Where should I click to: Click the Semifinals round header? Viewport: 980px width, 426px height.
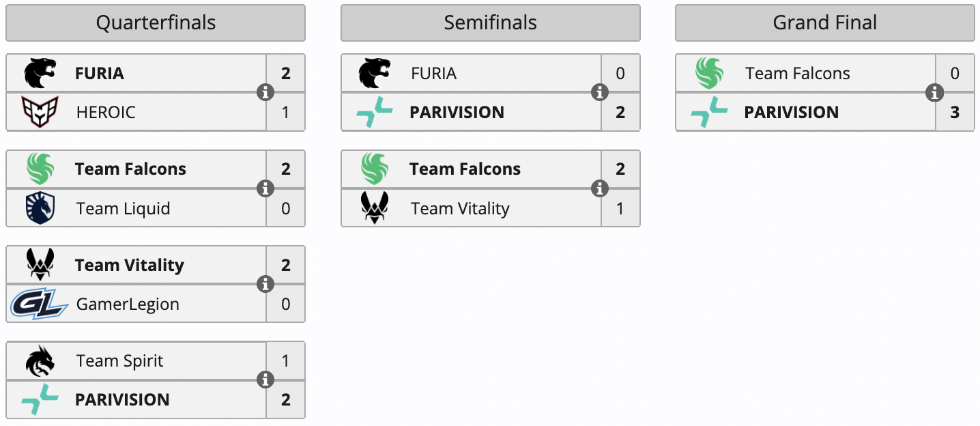490,23
